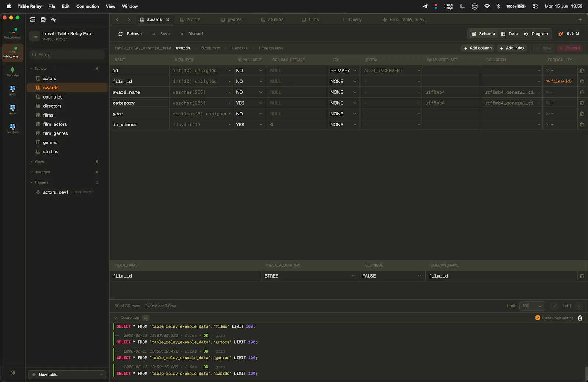Screen dimensions: 588x382
Task: Focus the sidebar Filter input
Action: click(x=67, y=55)
